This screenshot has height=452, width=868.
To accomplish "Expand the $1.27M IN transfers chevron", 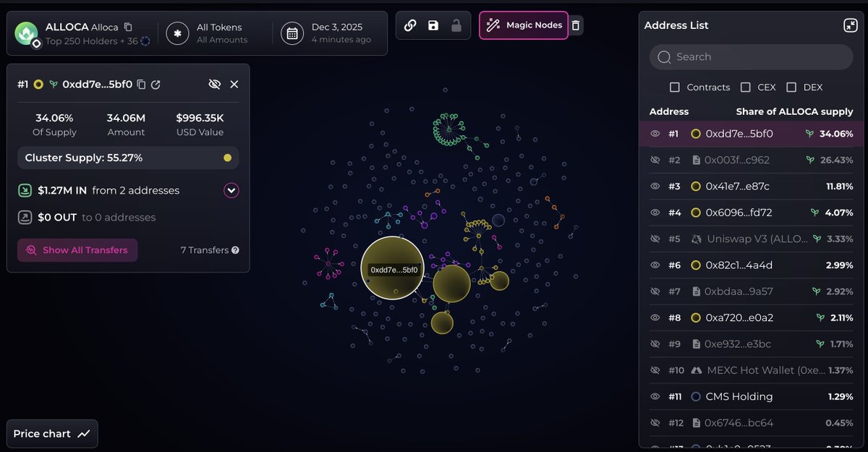I will coord(231,191).
